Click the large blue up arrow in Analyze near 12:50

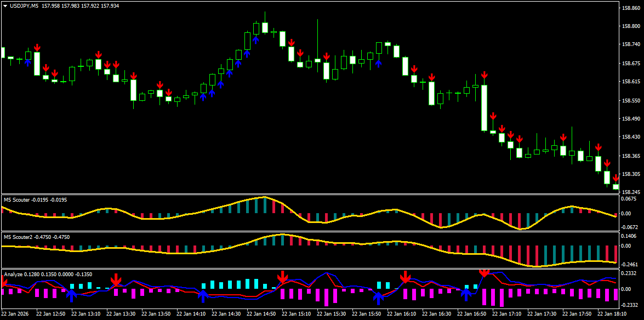[71, 295]
